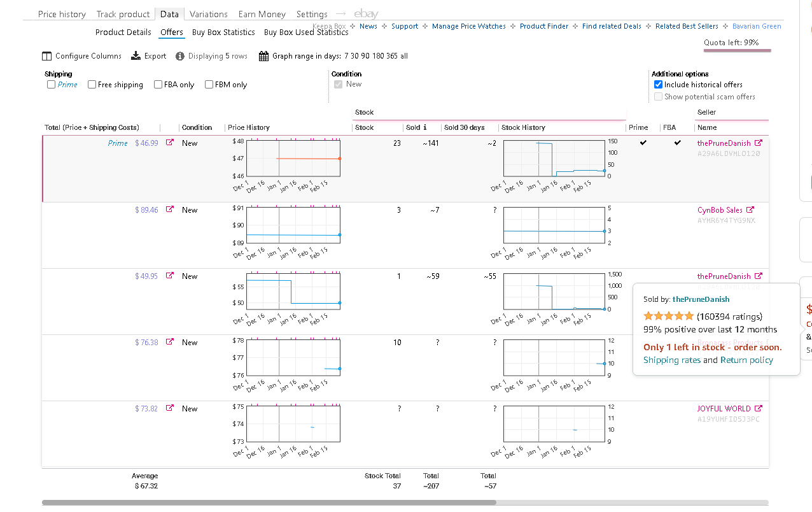Open external link icon for $76.38 offer

click(x=169, y=342)
